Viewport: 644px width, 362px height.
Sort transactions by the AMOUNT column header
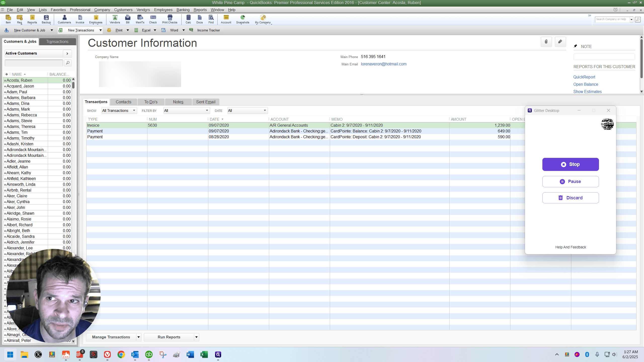tap(458, 119)
